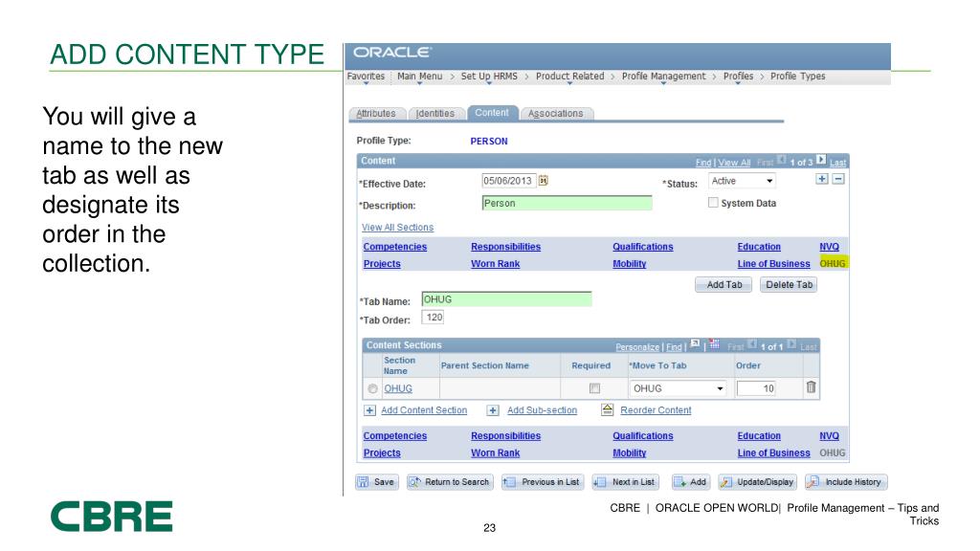Screen dimensions: 980x551
Task: Delete the OHUG section with trash icon
Action: pos(811,387)
